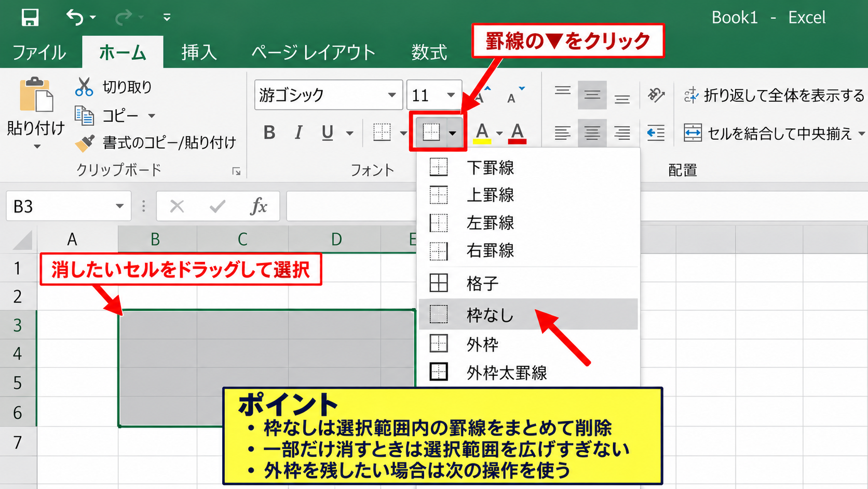Switch to the 挿入 tab
Screen dimensions: 868x489
[x=199, y=52]
